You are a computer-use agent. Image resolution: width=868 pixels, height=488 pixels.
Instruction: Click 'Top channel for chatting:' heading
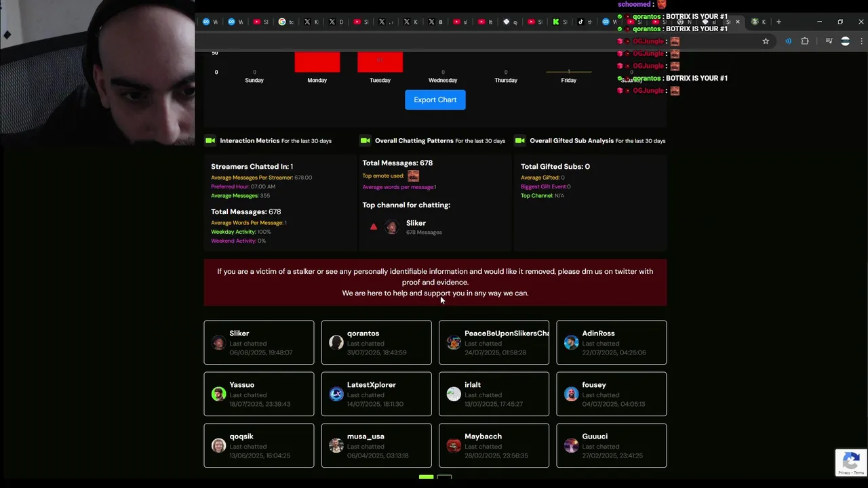point(406,205)
